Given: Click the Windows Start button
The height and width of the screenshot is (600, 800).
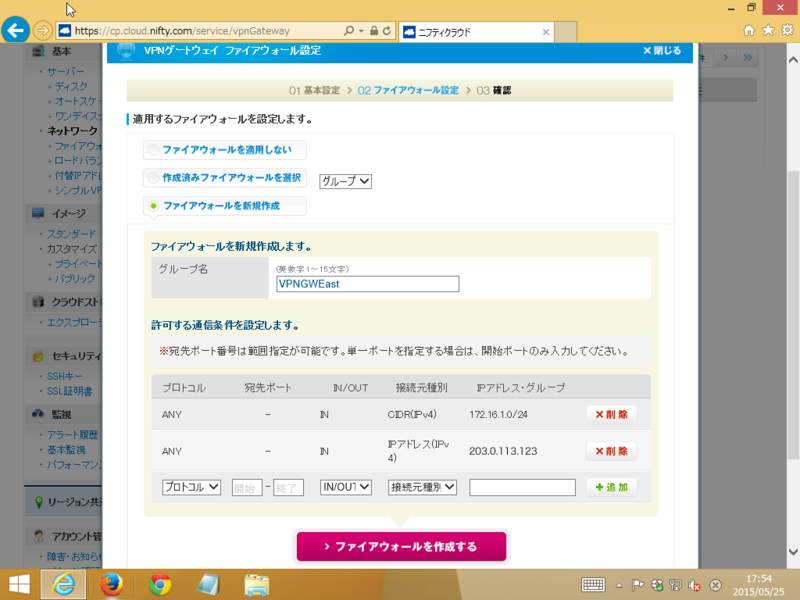Looking at the screenshot, I should click(x=19, y=583).
